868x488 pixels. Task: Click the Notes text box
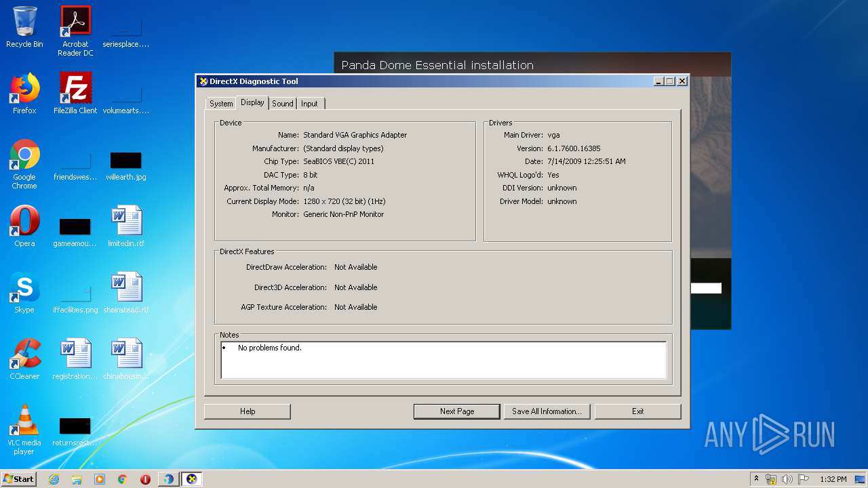(443, 360)
